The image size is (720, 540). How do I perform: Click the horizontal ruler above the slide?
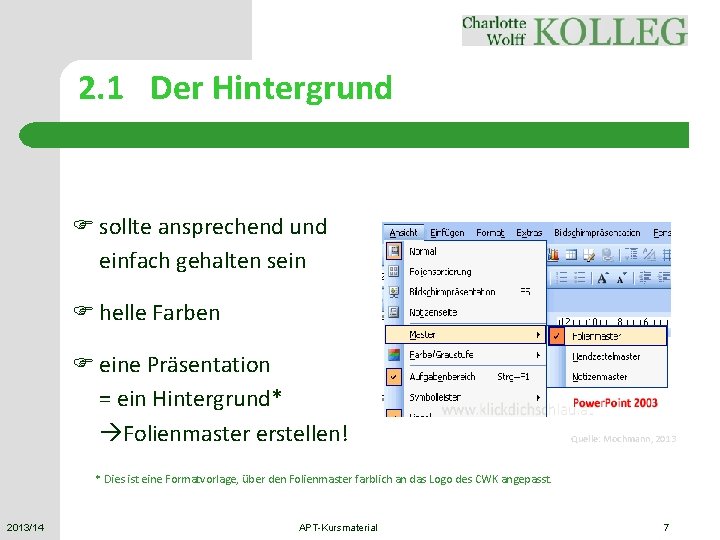[613, 321]
